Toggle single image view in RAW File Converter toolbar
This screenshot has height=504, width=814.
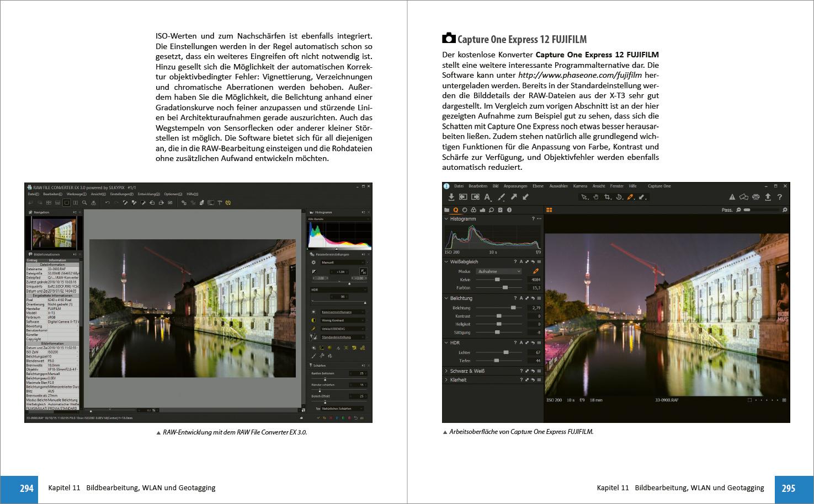pyautogui.click(x=67, y=202)
